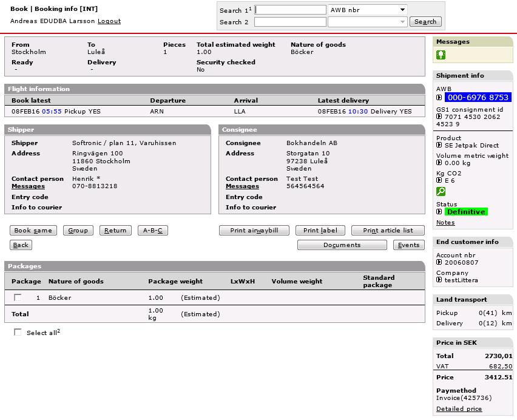The image size is (517, 420).
Task: Open the Detailed price link
Action: (459, 409)
